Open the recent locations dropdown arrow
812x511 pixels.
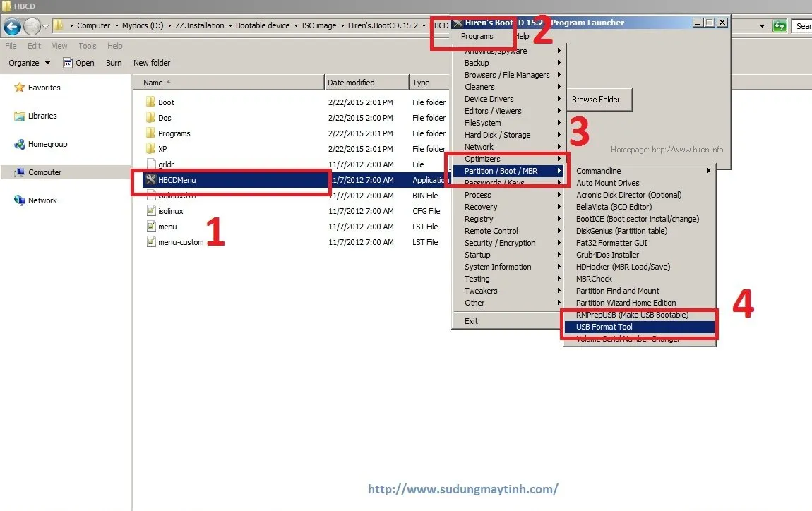46,26
